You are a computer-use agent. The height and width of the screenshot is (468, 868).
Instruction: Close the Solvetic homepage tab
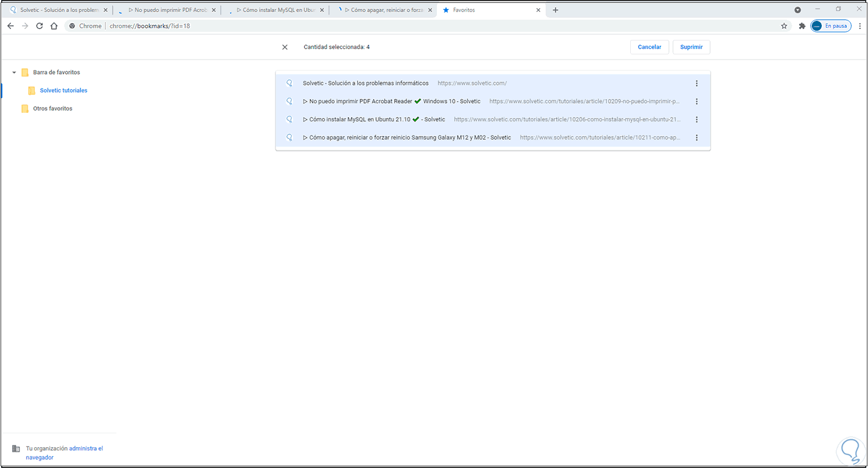tap(105, 10)
